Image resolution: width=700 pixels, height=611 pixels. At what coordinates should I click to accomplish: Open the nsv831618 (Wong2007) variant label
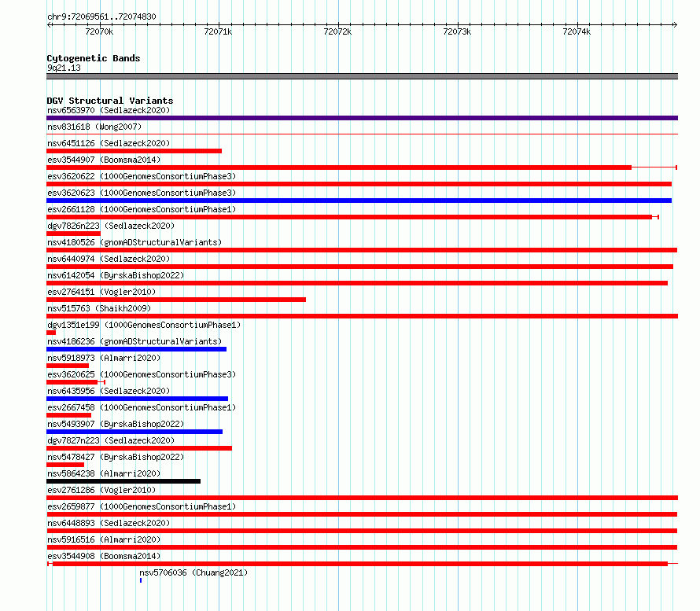[x=94, y=127]
